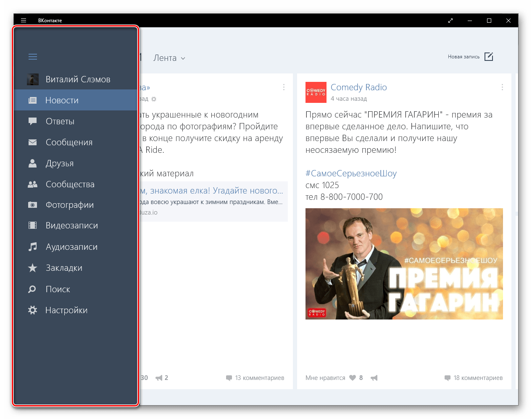Viewport: 532px width, 419px height.
Task: Open Comedy Radio group logo
Action: pos(316,92)
